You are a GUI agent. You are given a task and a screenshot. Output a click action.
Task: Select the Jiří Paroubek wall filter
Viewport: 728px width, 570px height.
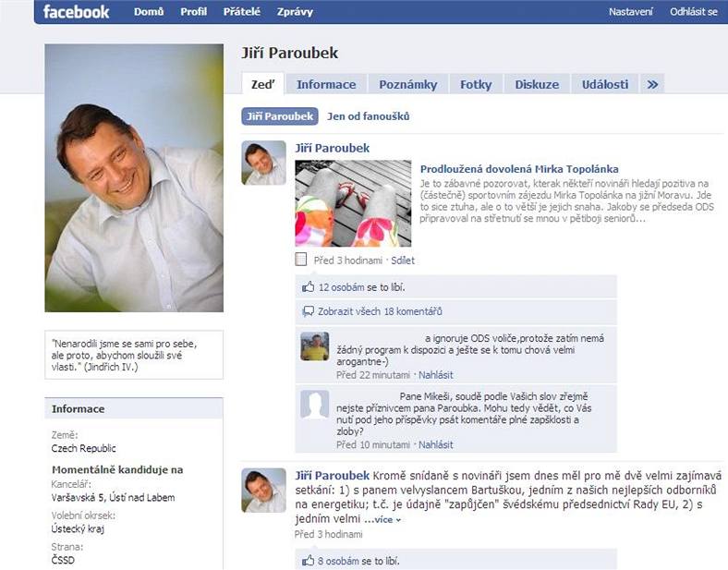click(x=280, y=116)
